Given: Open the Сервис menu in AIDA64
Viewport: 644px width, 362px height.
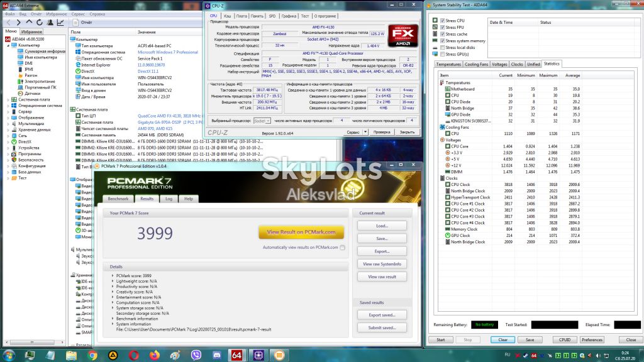Looking at the screenshot, I should 78,14.
